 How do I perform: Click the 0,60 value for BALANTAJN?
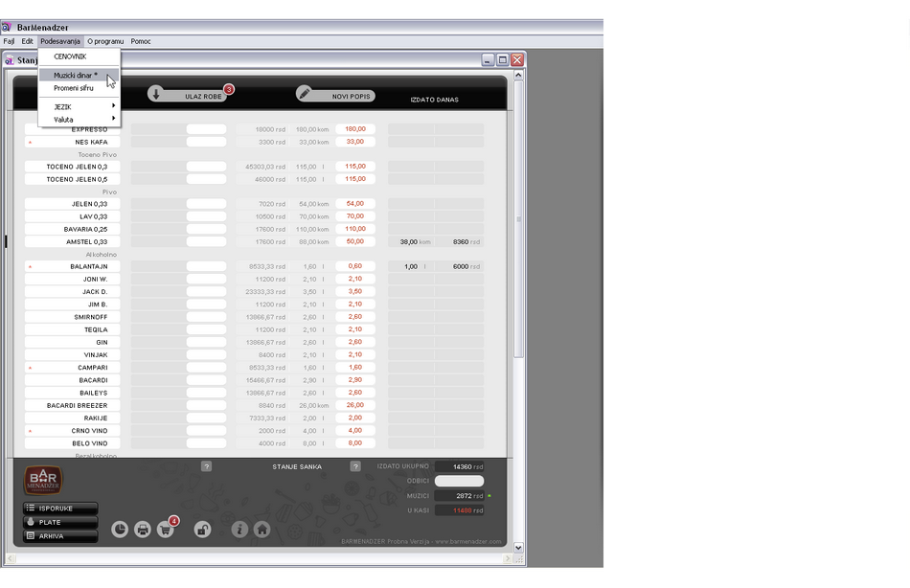(355, 266)
